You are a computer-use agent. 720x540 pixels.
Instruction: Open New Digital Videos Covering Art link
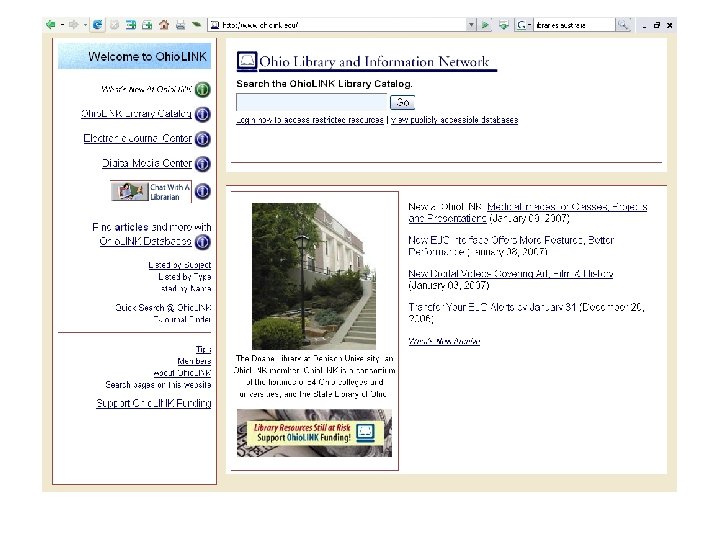click(511, 274)
